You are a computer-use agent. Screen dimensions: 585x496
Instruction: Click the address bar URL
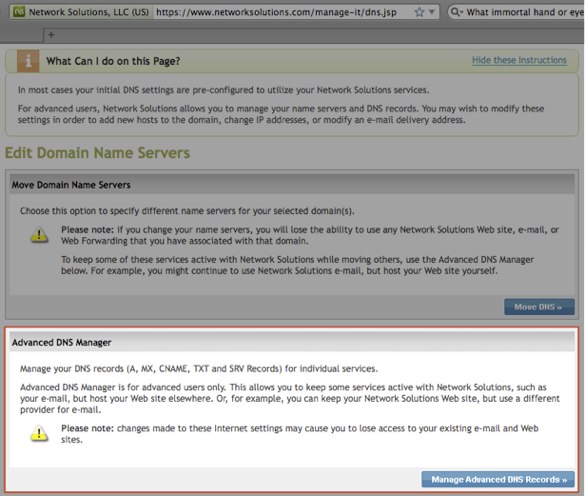pyautogui.click(x=276, y=12)
